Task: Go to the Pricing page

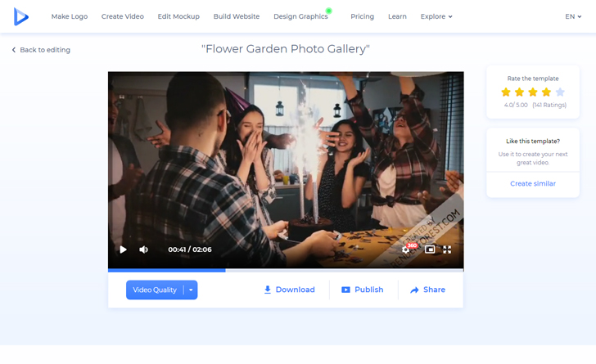Action: click(362, 16)
